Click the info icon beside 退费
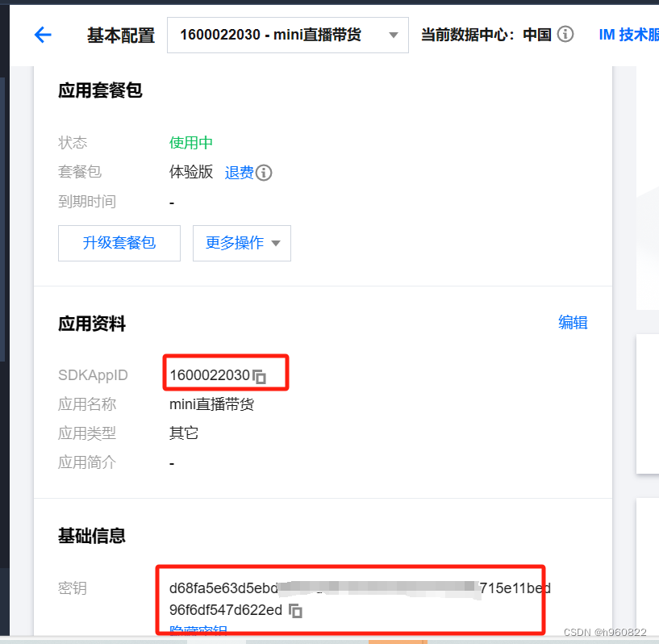Viewport: 659px width, 644px height. (264, 173)
